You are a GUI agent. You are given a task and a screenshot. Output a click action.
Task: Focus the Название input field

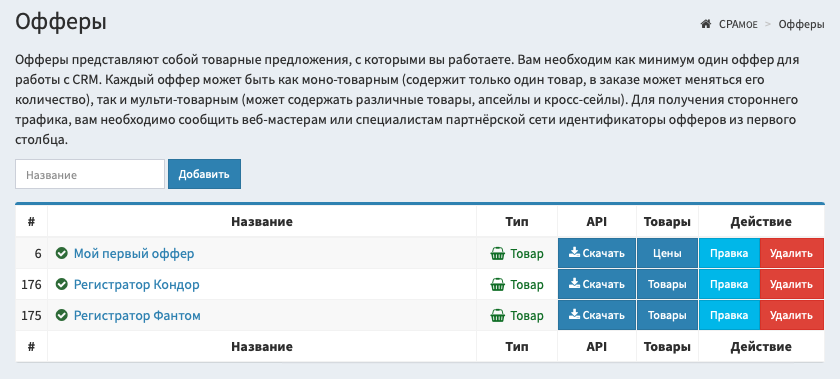90,174
